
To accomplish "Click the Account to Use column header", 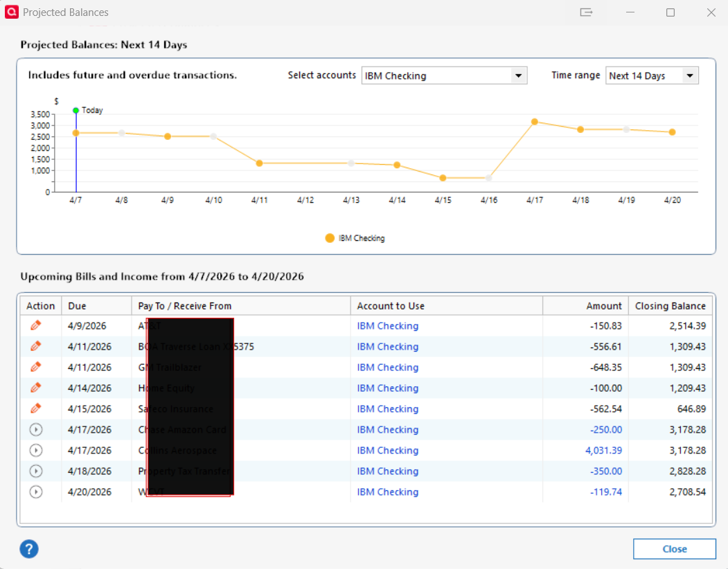I will (x=446, y=306).
